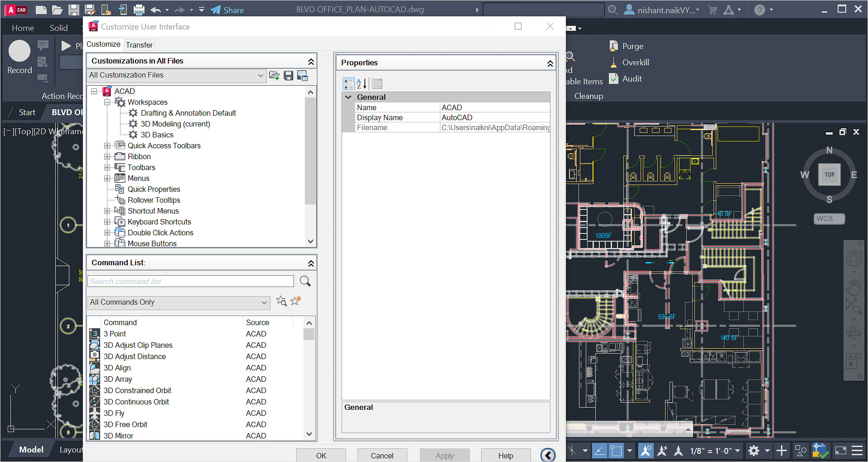Switch to the Transfer tab
This screenshot has width=868, height=462.
coord(139,44)
